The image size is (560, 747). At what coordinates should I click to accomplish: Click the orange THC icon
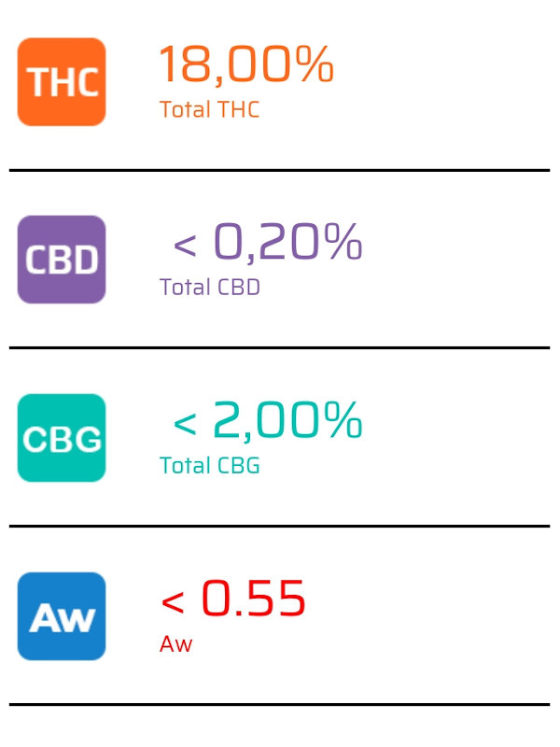pyautogui.click(x=62, y=82)
